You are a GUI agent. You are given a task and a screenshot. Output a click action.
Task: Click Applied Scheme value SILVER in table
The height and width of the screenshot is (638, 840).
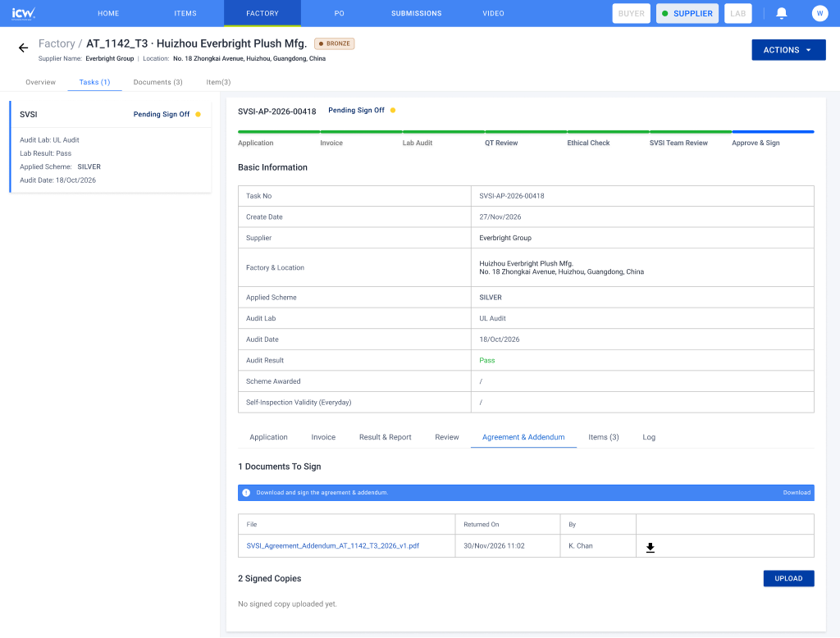coord(491,298)
